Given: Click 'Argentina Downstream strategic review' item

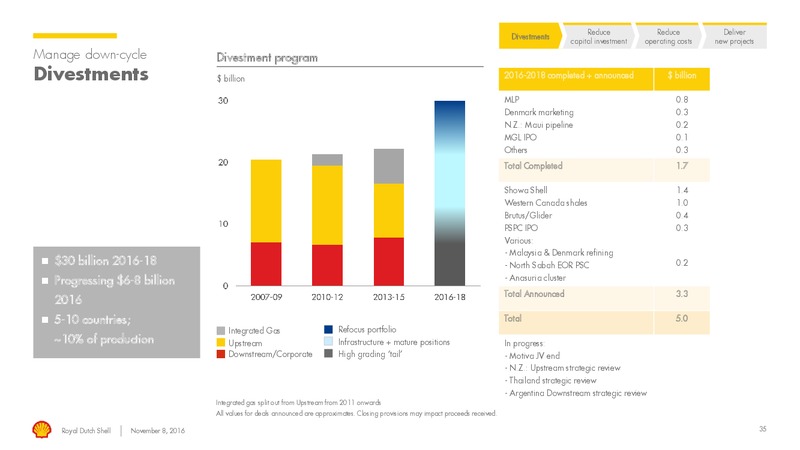Looking at the screenshot, I should 576,393.
